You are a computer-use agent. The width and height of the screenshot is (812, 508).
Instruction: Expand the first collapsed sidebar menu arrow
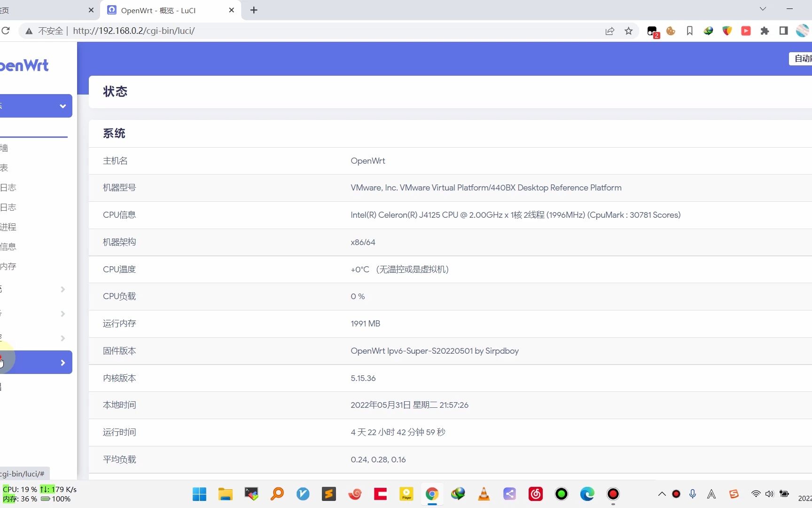pyautogui.click(x=62, y=289)
